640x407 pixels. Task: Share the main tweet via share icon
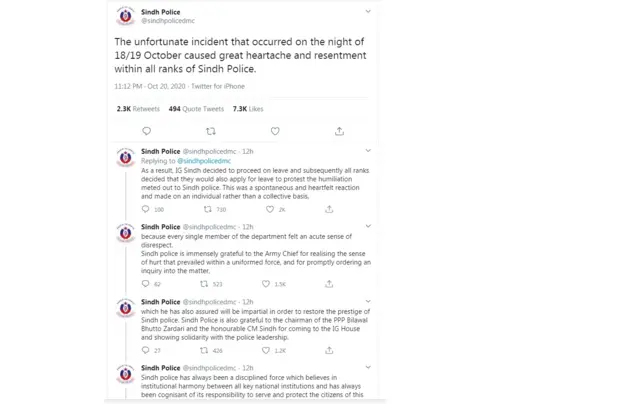[339, 131]
